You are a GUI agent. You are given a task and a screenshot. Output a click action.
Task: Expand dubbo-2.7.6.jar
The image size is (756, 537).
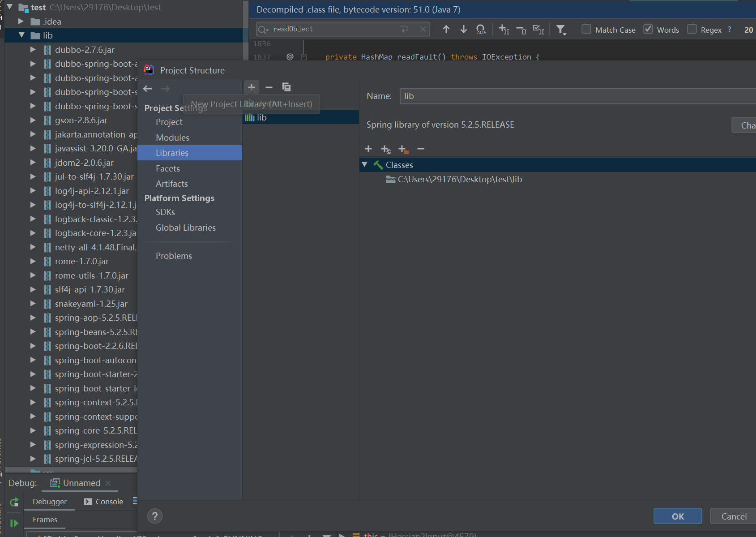[33, 49]
